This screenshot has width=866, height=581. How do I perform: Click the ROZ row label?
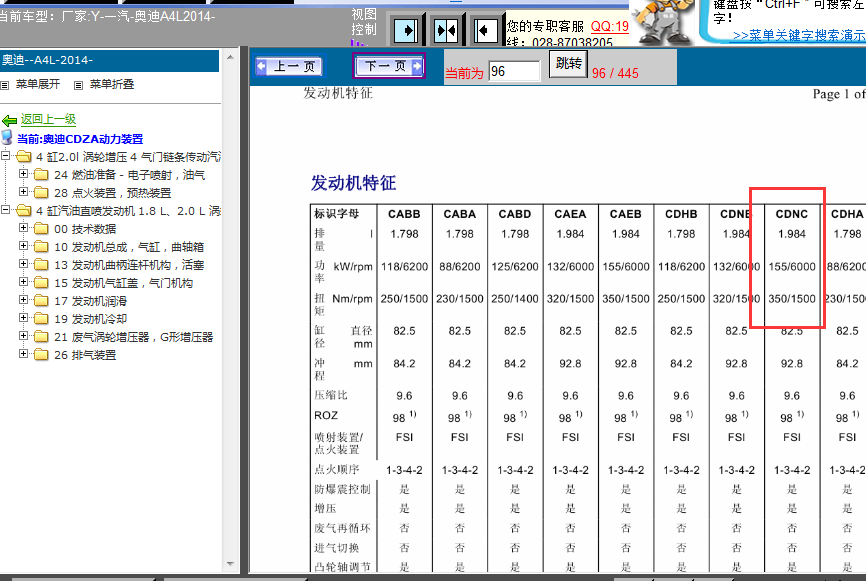326,415
